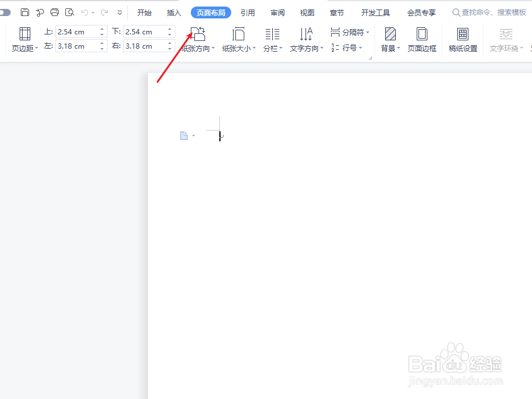Expand the 纸张方向 dropdown arrow
The image size is (532, 399).
tap(213, 48)
